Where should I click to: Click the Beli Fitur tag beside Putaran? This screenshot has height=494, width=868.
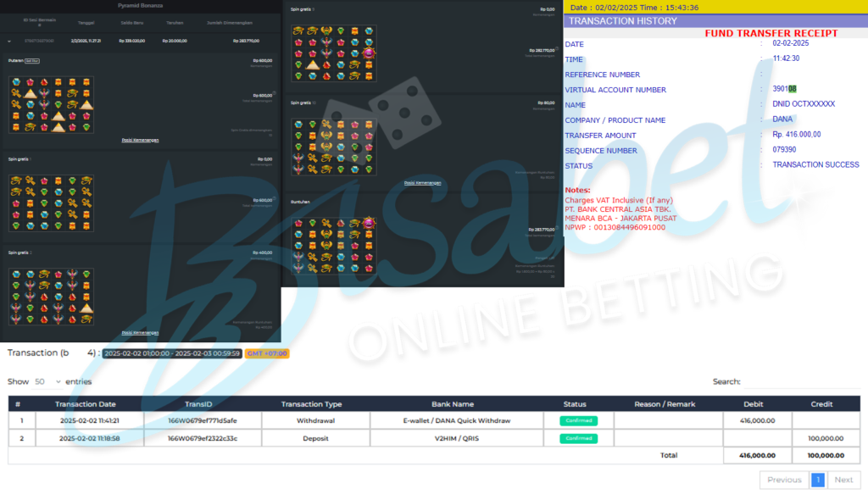click(x=31, y=61)
